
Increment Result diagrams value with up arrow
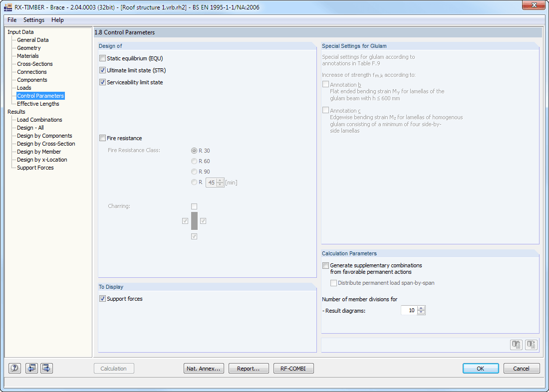(421, 307)
